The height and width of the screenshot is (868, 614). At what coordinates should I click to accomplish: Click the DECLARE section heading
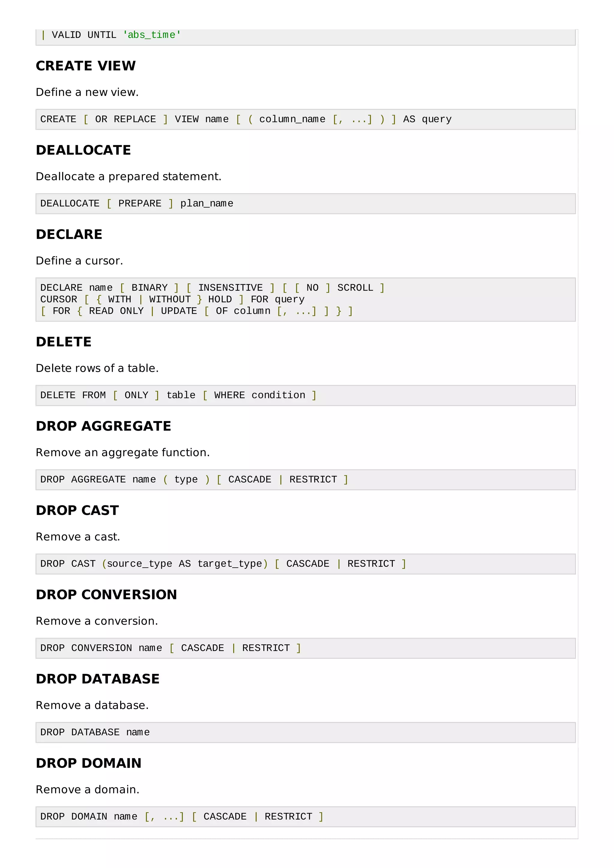point(69,235)
